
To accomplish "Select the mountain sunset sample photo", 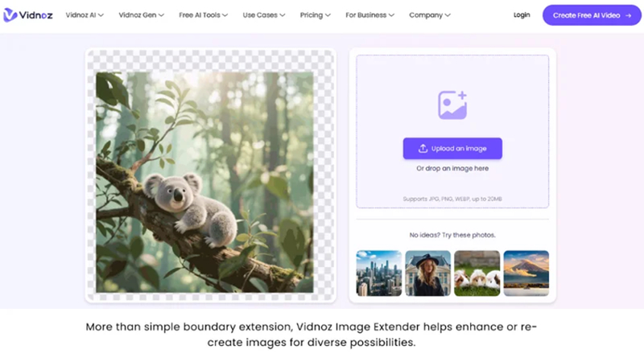I will pos(526,274).
